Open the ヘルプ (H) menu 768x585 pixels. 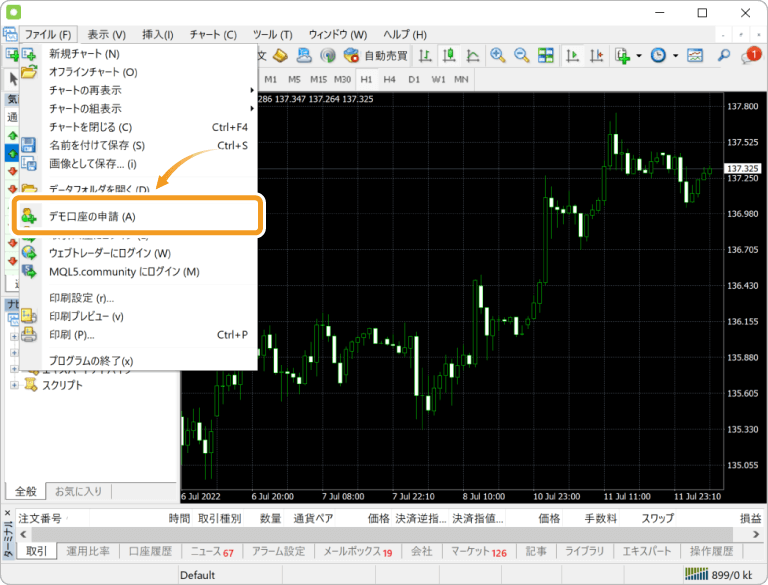click(405, 35)
